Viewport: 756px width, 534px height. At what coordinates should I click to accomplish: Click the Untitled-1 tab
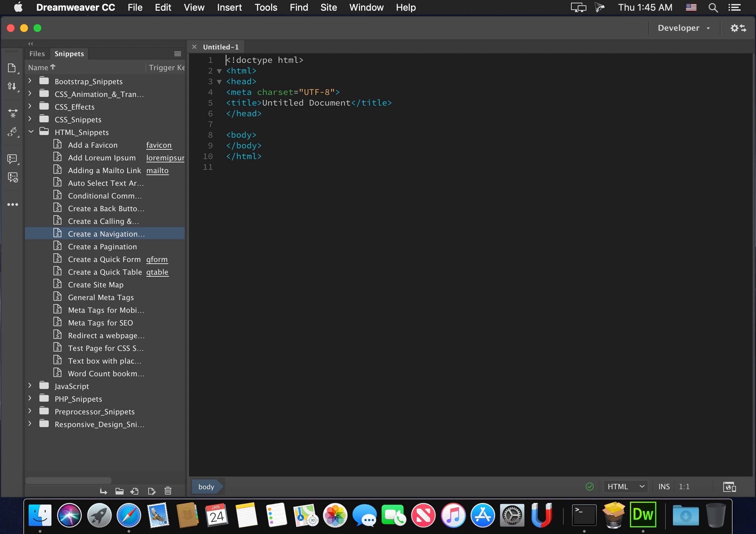tap(221, 47)
